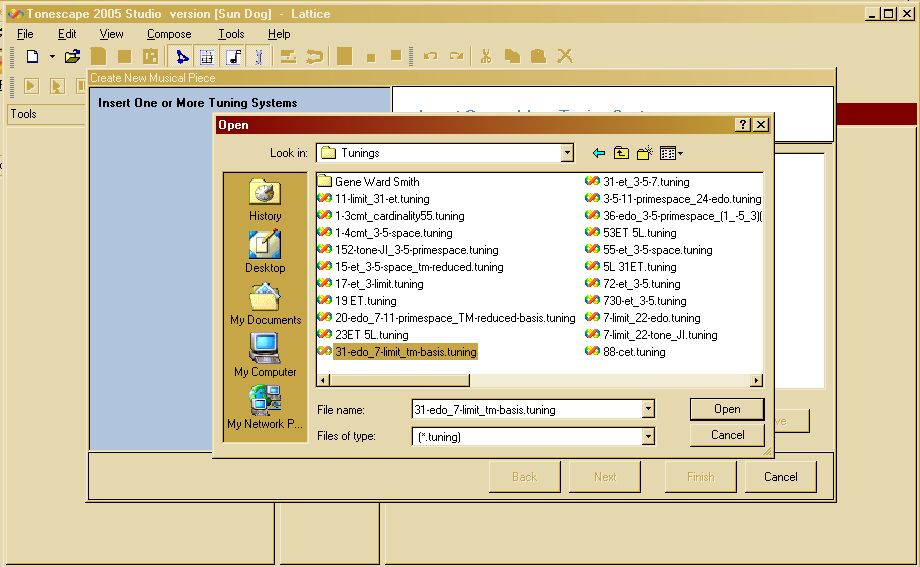920x567 pixels.
Task: Open My Documents in places bar
Action: point(265,304)
